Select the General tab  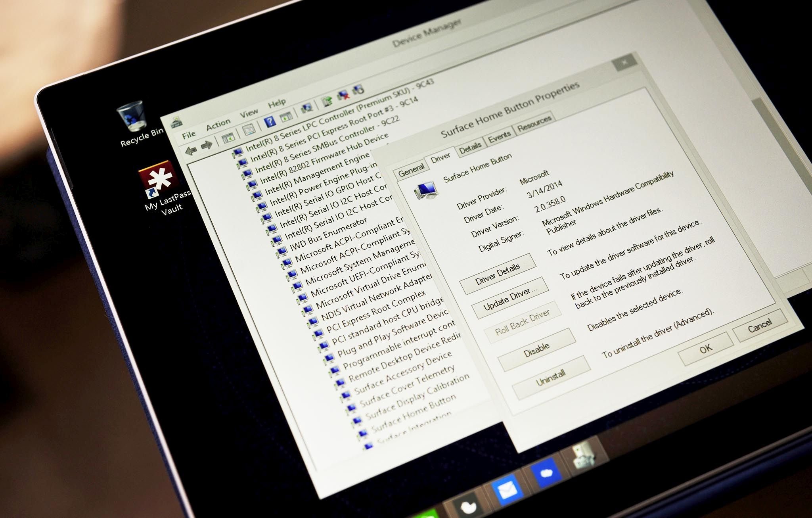click(x=410, y=166)
